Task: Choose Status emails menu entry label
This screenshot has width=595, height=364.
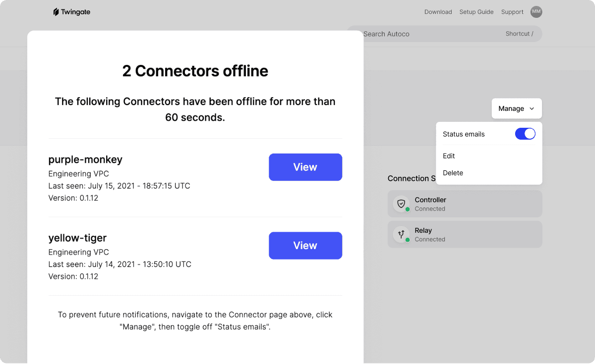Action: 464,134
